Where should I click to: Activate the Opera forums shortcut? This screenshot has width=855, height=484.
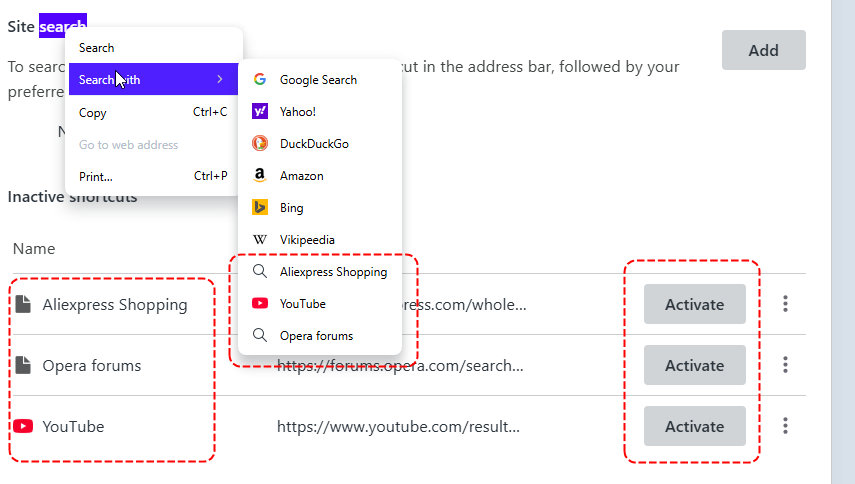click(x=694, y=365)
